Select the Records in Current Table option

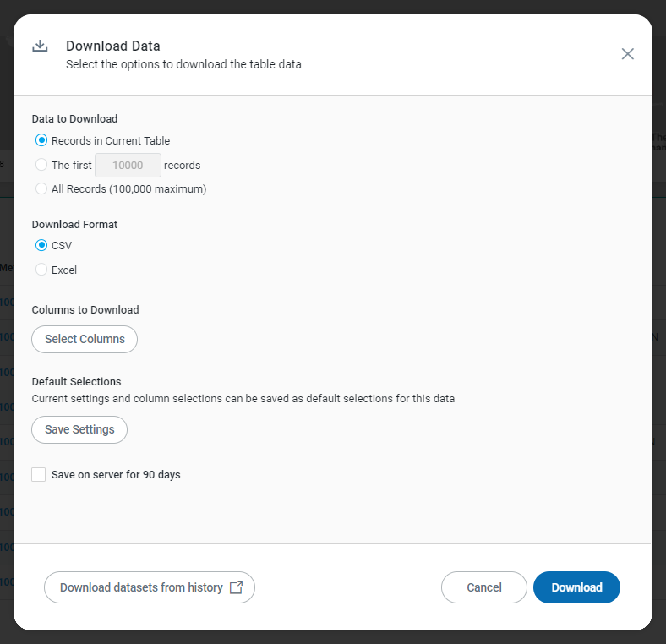41,141
